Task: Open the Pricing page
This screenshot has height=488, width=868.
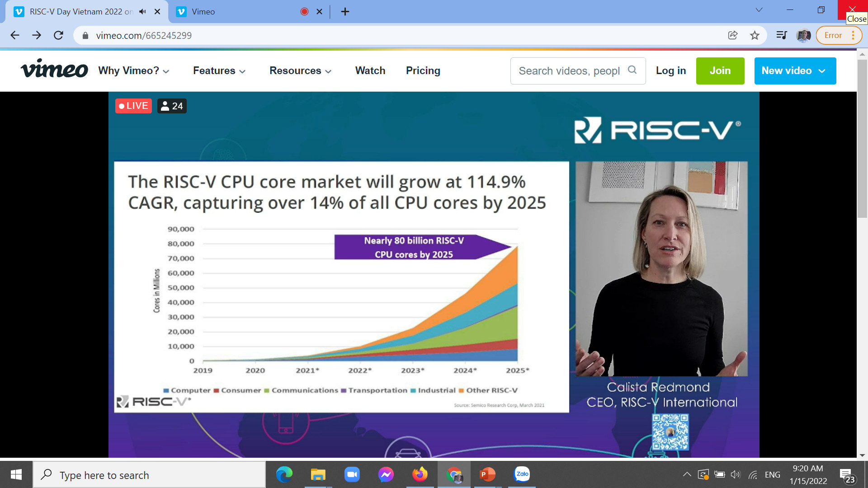Action: tap(423, 71)
